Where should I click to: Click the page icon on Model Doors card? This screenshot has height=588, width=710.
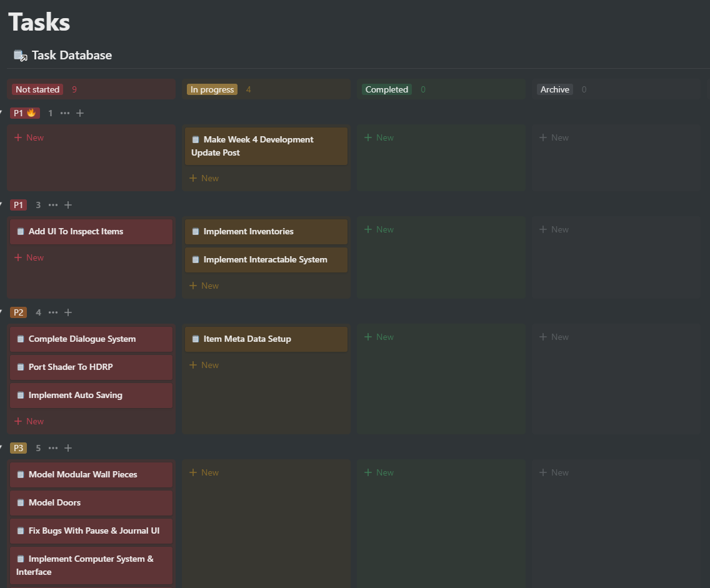(x=21, y=502)
